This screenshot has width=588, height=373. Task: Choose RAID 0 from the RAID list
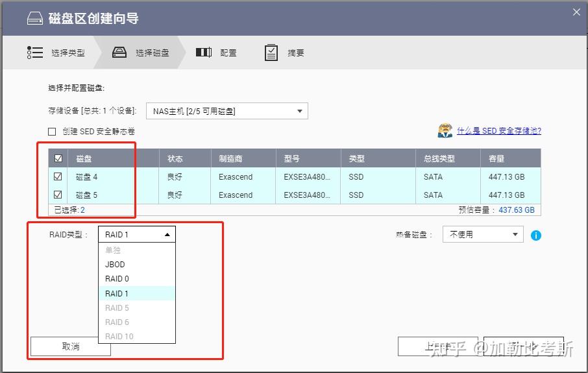(x=137, y=279)
